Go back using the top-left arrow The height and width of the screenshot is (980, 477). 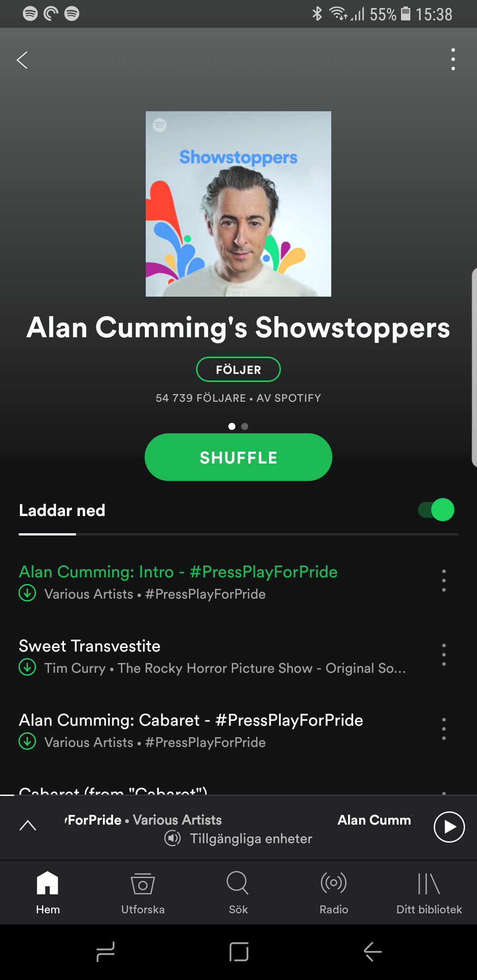(x=22, y=60)
